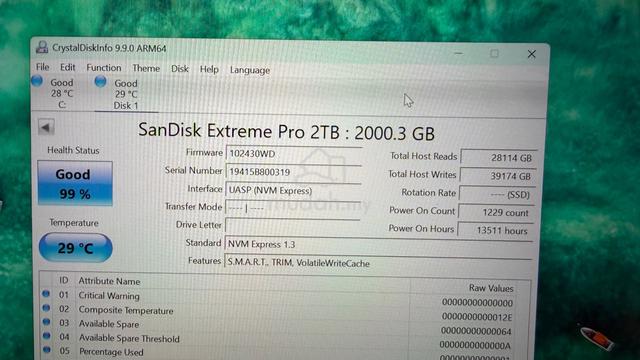Click the Attribute Name column header
Viewport: 640px width, 360px height.
(109, 281)
